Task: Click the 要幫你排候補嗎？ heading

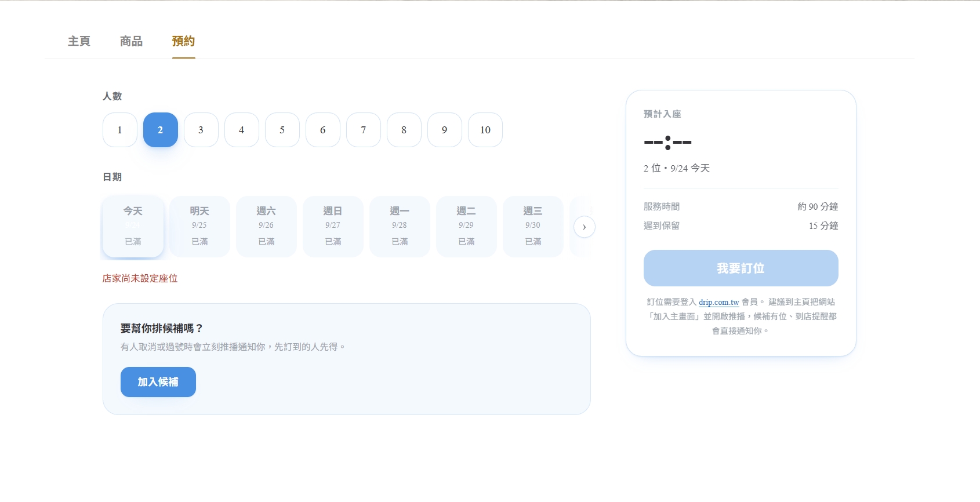Action: [x=162, y=328]
